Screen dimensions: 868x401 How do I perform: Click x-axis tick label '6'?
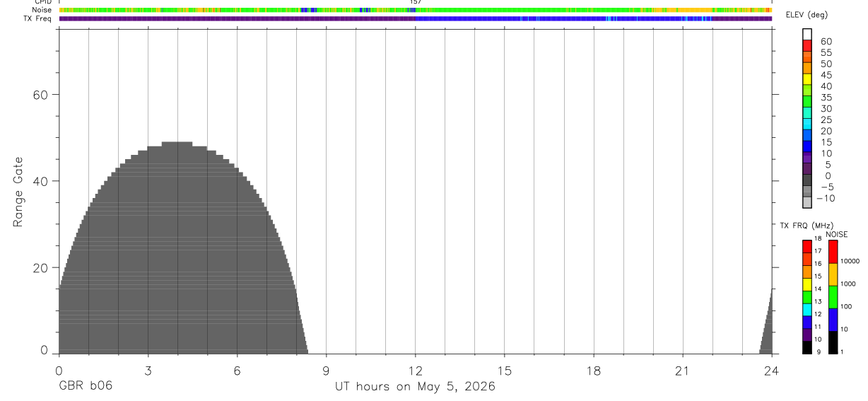point(237,371)
